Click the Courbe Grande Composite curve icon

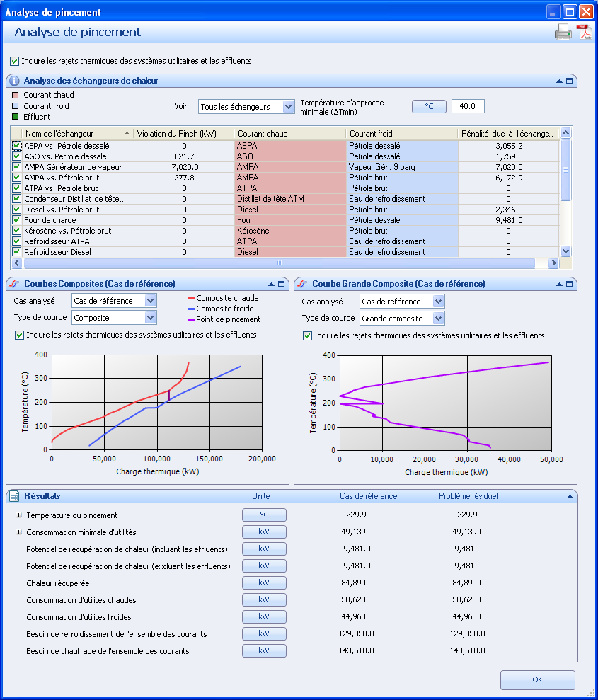pos(302,284)
